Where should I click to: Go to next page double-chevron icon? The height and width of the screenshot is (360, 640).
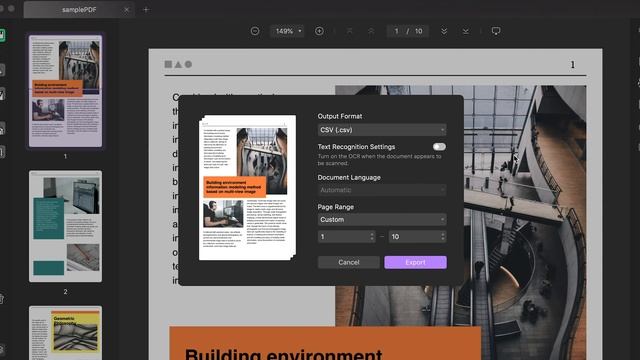444,31
